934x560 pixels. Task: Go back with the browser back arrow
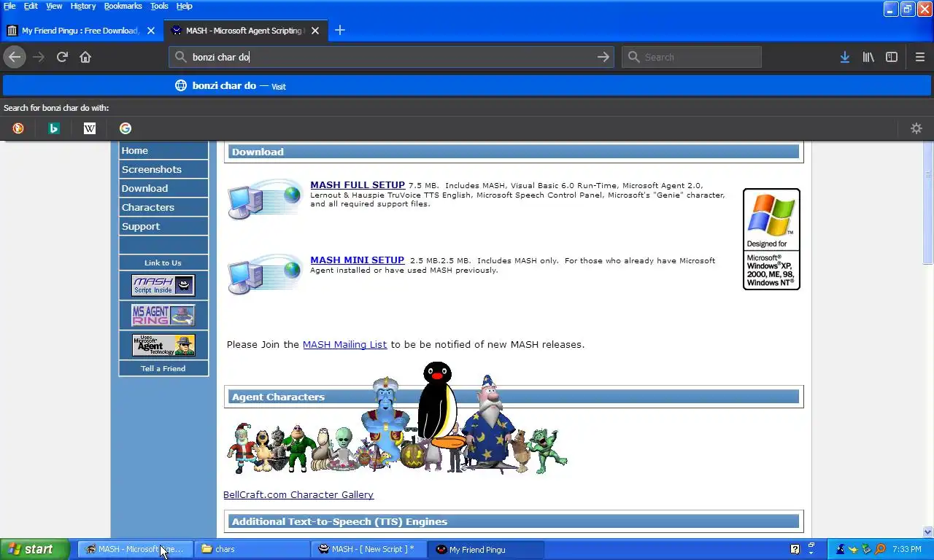[15, 57]
